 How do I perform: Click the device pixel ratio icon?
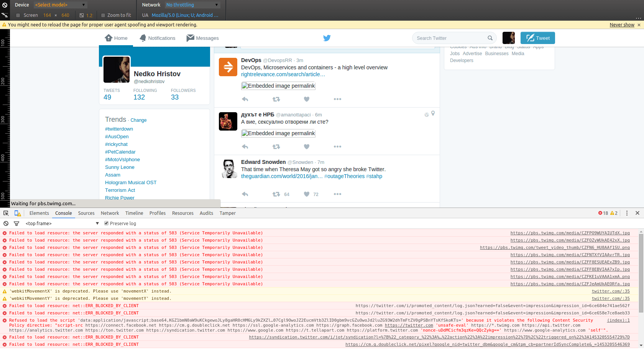82,15
